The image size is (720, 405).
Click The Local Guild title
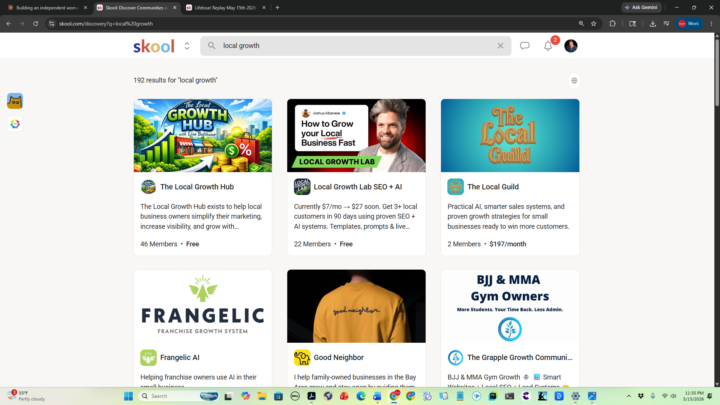tap(493, 187)
